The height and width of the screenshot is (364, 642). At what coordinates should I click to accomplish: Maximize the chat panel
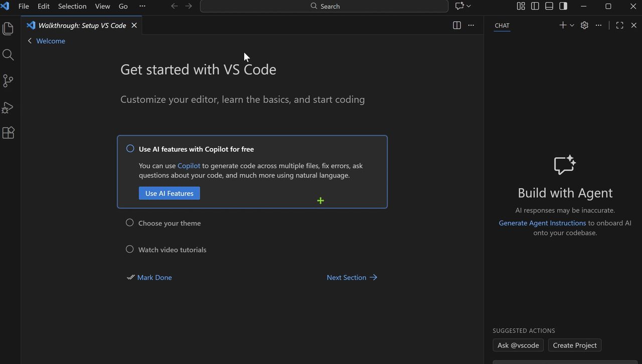[x=619, y=25]
